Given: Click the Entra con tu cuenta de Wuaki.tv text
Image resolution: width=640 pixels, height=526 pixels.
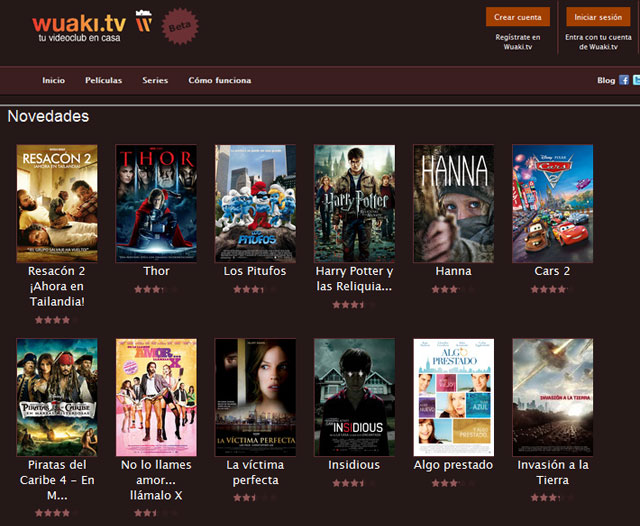Looking at the screenshot, I should tap(598, 42).
